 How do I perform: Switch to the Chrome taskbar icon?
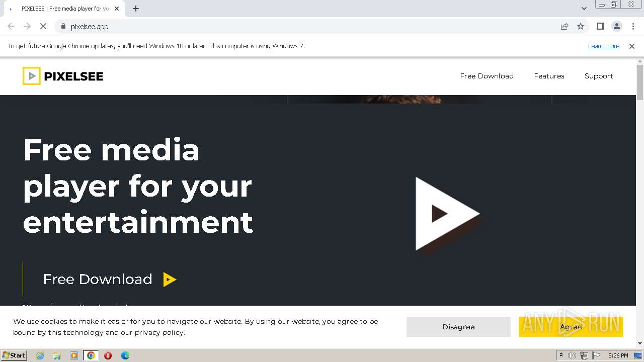tap(91, 355)
